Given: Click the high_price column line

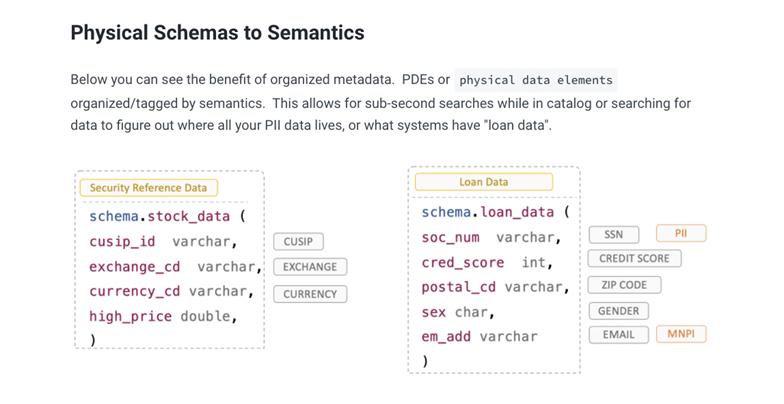Looking at the screenshot, I should coord(162,316).
